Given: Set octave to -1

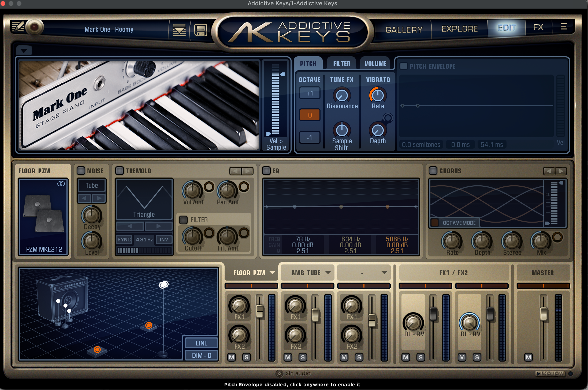Looking at the screenshot, I should point(310,138).
